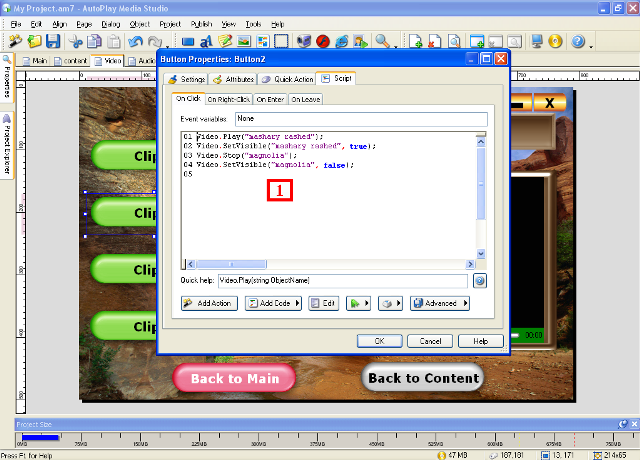The height and width of the screenshot is (460, 640).
Task: Click the magnifier zoom icon in toolbar
Action: [383, 42]
